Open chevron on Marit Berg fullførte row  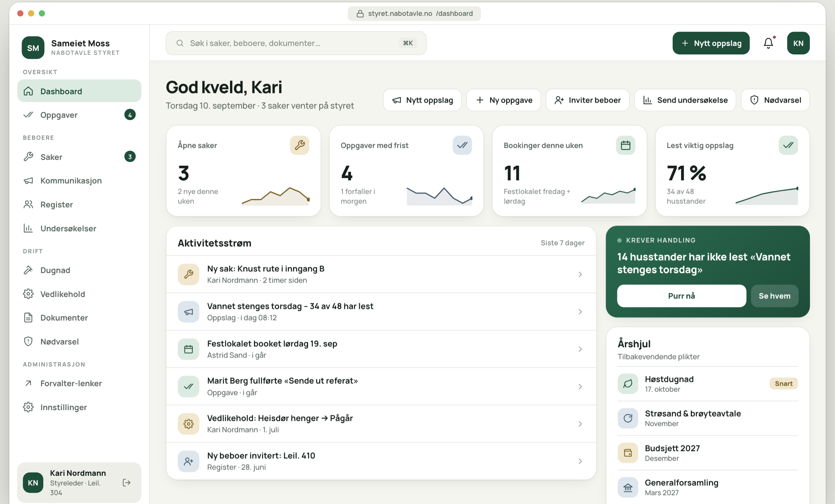(580, 386)
